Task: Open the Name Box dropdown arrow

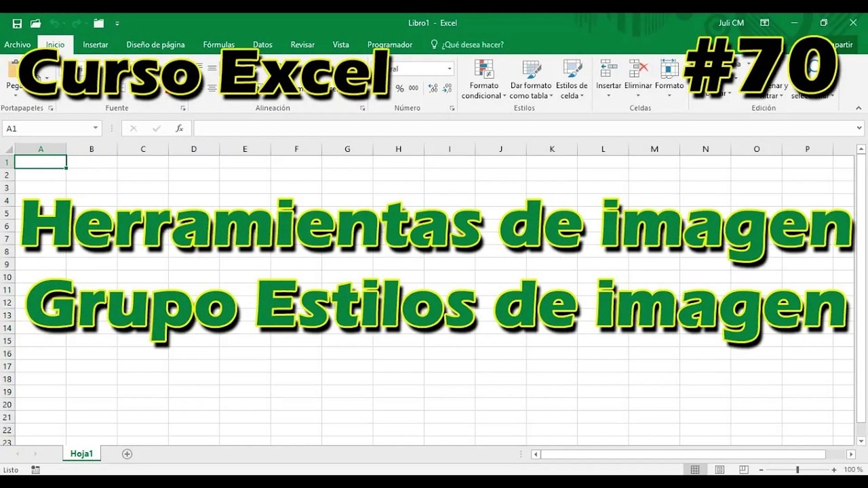Action: 96,128
